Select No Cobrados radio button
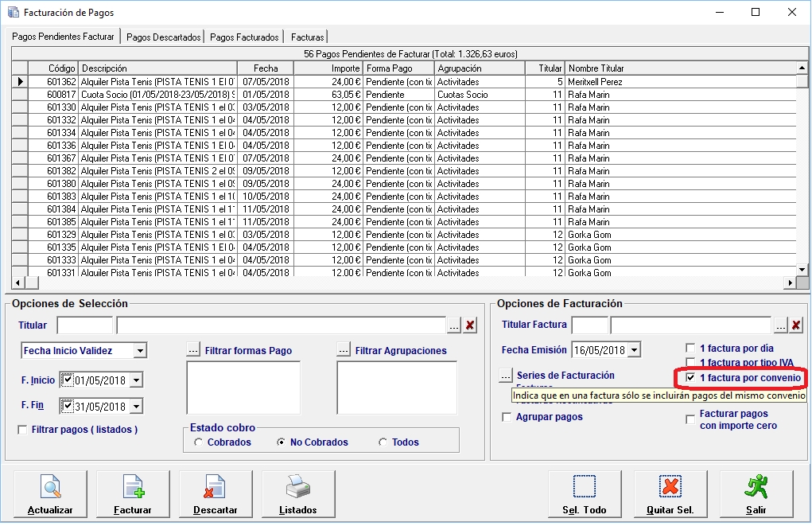 tap(281, 442)
